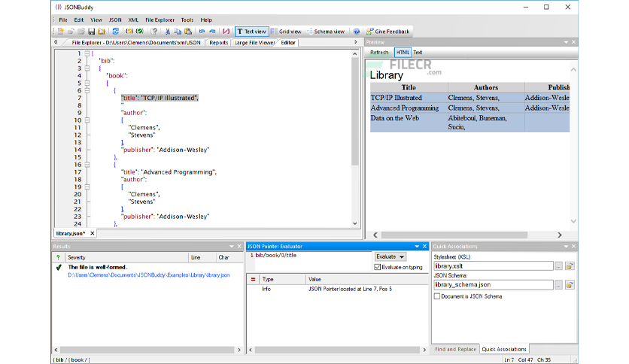Click the Save floppy disk icon
This screenshot has width=629, height=364.
pos(92,32)
